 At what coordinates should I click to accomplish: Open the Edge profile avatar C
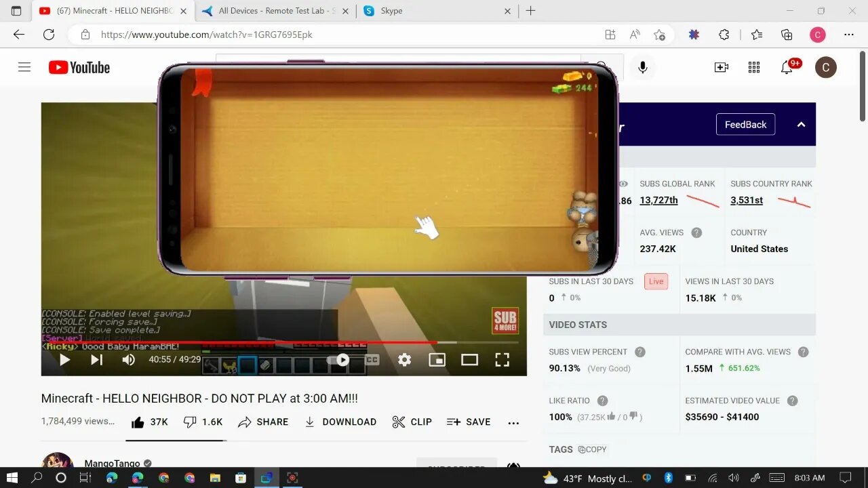coord(818,35)
